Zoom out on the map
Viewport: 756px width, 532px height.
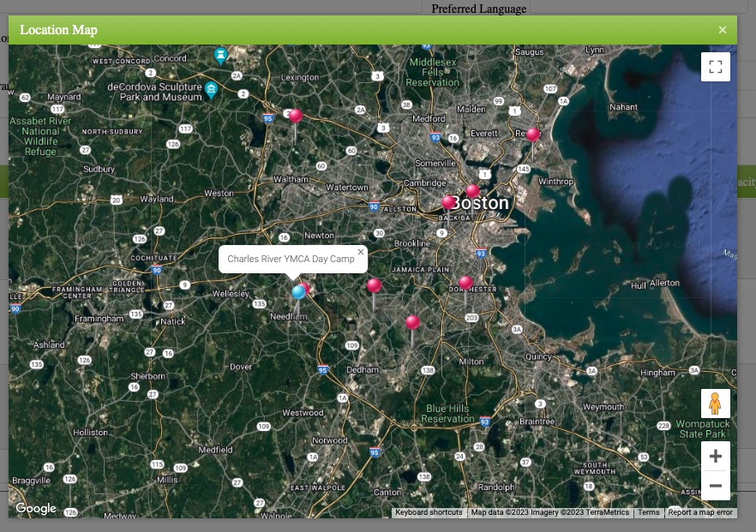pos(716,485)
